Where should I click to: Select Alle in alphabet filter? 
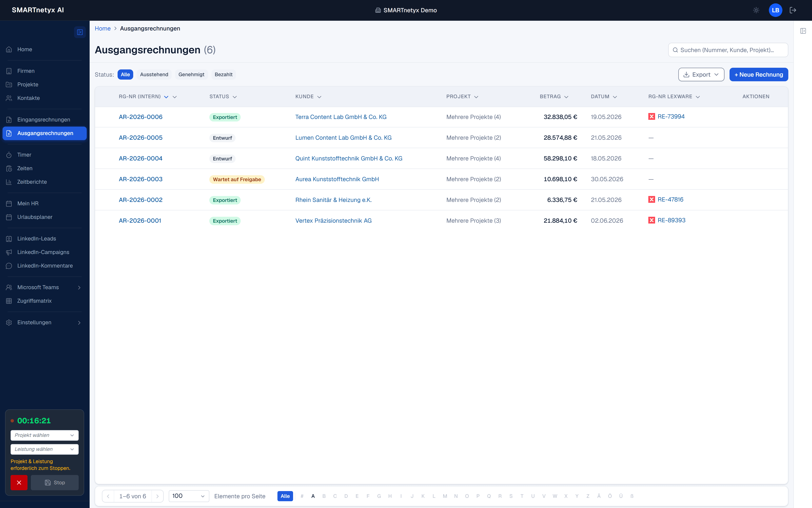click(285, 496)
